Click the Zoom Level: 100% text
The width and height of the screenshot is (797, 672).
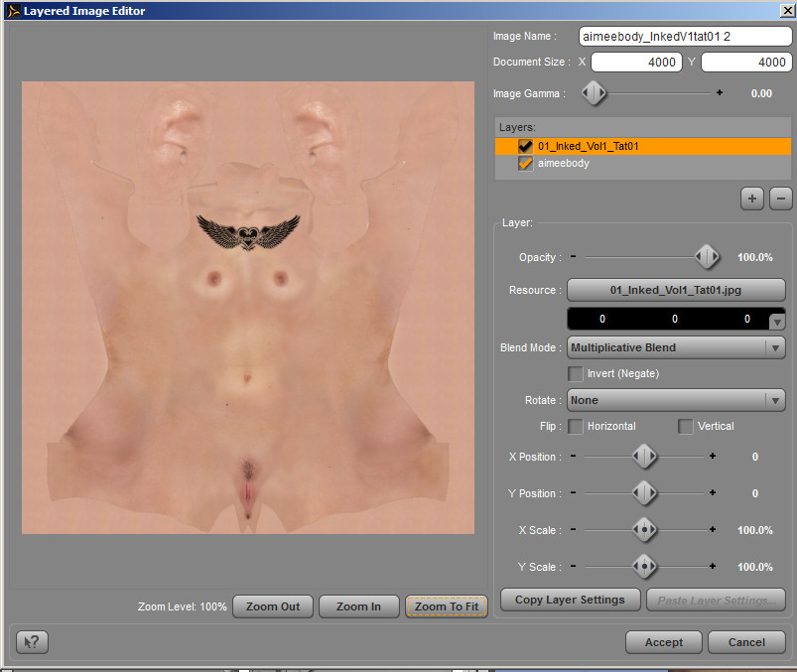[x=182, y=606]
